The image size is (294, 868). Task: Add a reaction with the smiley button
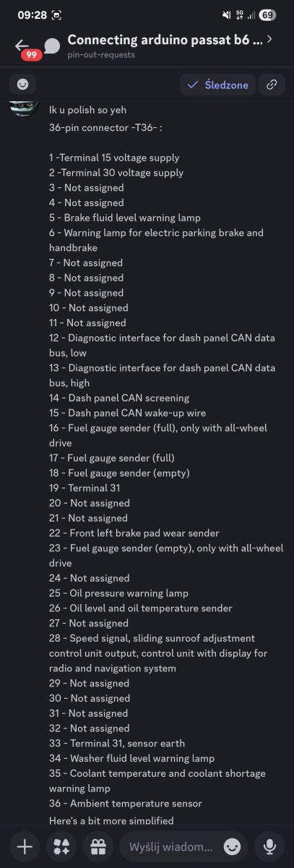[22, 84]
